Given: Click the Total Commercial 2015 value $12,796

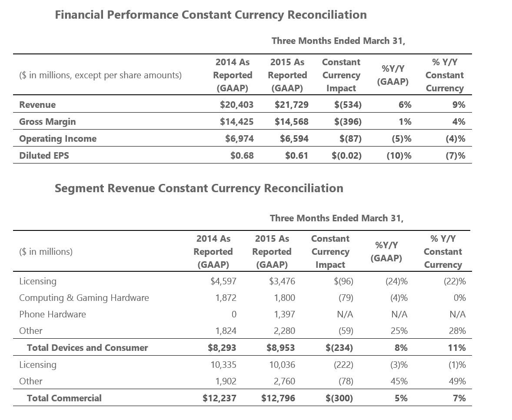Looking at the screenshot, I should pyautogui.click(x=278, y=398).
